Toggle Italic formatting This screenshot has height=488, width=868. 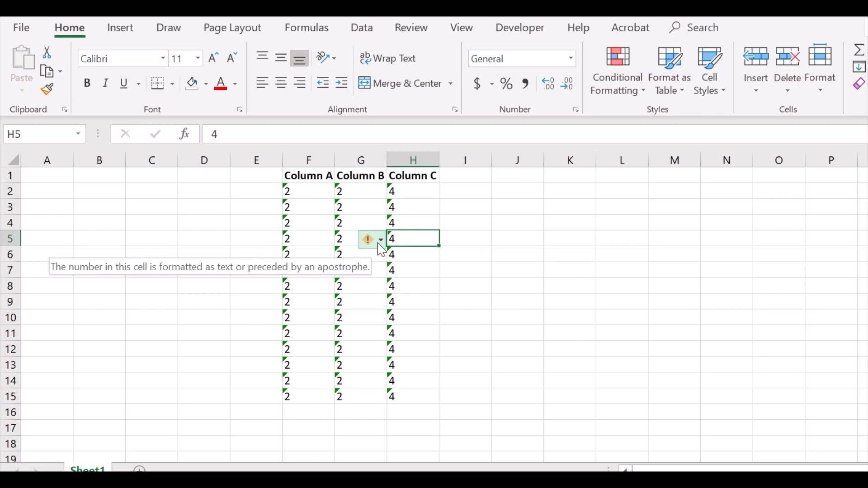(105, 84)
